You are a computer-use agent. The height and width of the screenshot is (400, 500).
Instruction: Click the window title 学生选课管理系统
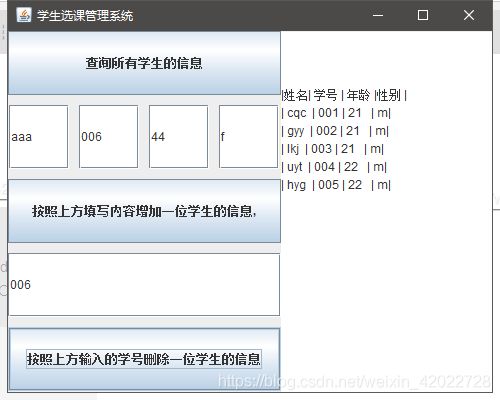85,15
